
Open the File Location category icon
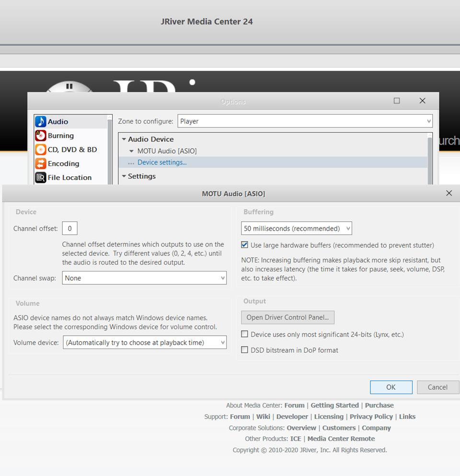40,177
